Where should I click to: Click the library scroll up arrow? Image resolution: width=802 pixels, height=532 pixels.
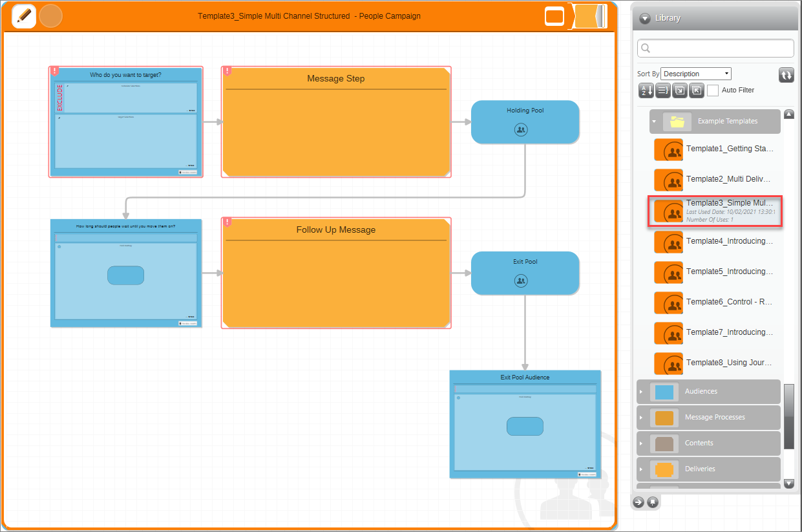click(788, 114)
